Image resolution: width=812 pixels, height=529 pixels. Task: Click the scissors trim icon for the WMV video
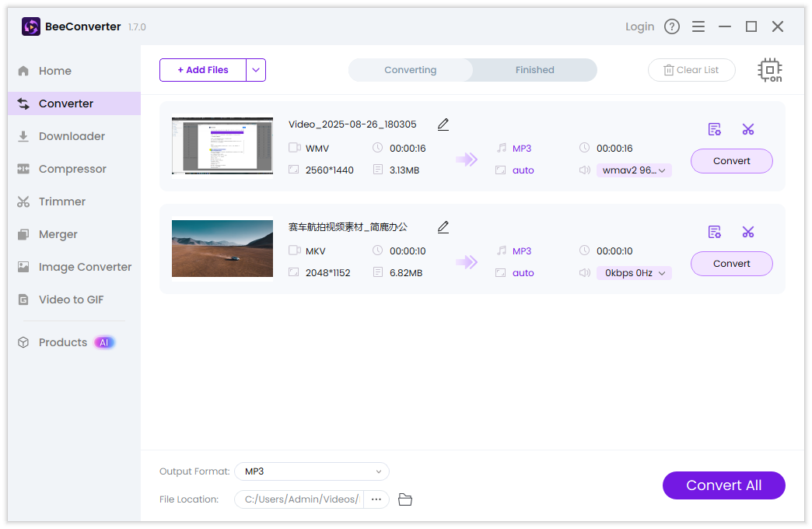[748, 129]
